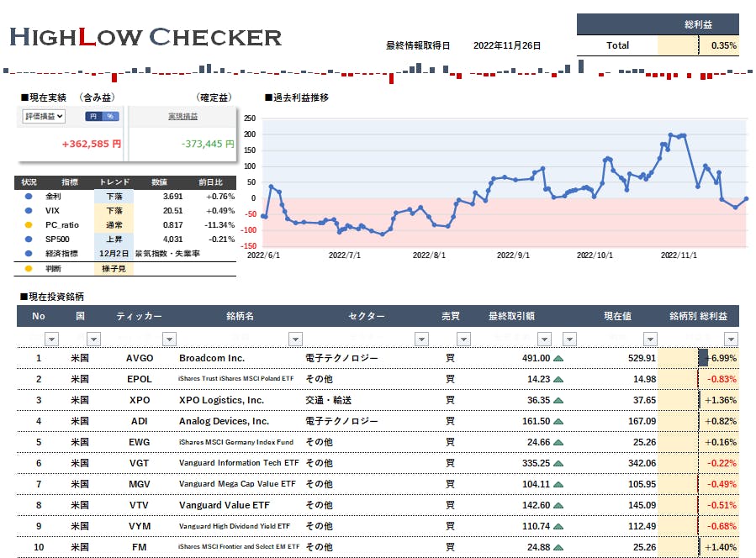This screenshot has width=756, height=558.
Task: Click the Broadcom Inc. stock name
Action: [x=211, y=358]
